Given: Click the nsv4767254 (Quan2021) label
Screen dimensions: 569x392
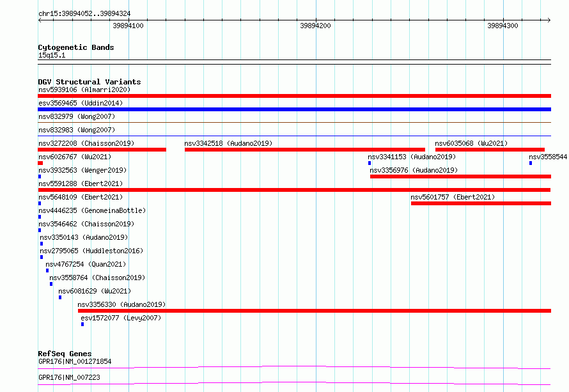Looking at the screenshot, I should pos(86,264).
